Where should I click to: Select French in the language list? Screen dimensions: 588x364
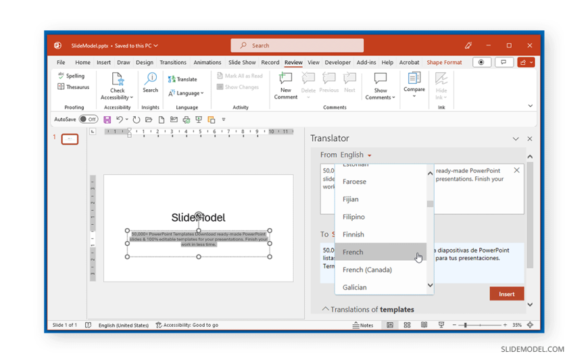(x=381, y=252)
